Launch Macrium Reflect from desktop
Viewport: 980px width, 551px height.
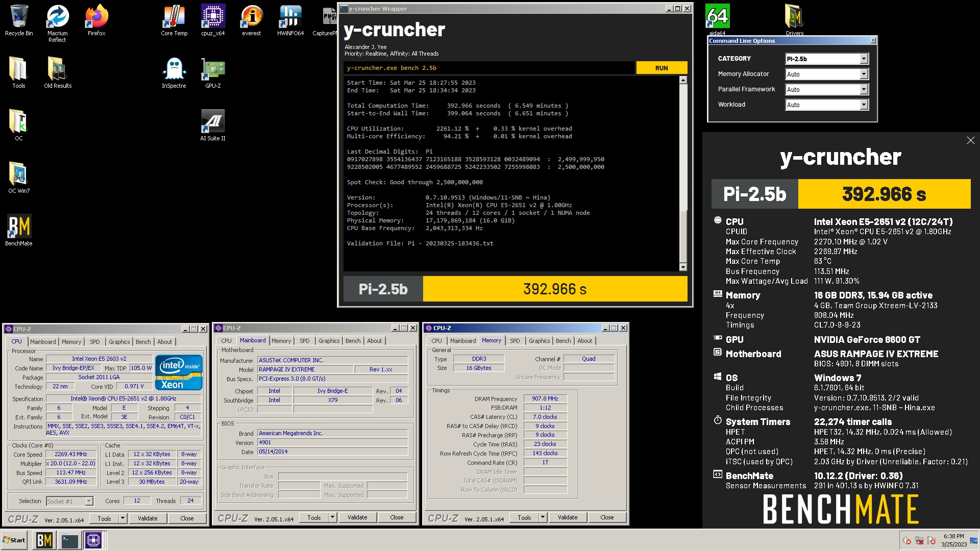pos(57,23)
